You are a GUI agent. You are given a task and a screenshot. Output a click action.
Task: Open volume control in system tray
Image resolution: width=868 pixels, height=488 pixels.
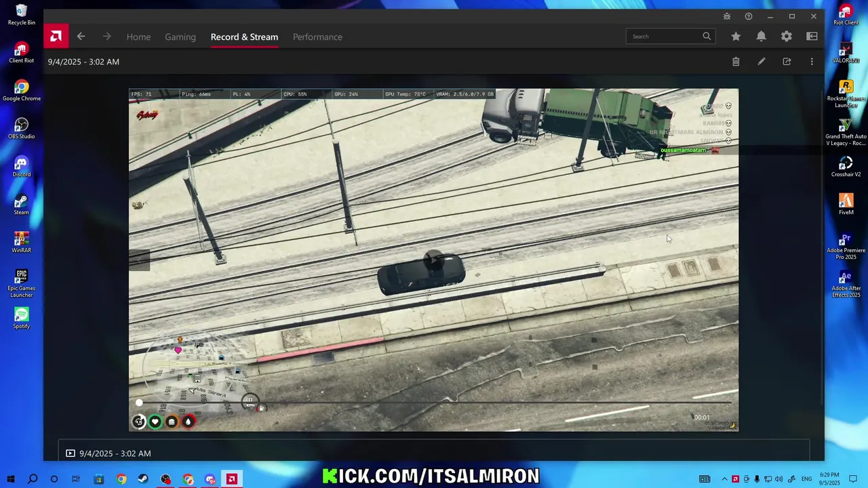coord(778,479)
